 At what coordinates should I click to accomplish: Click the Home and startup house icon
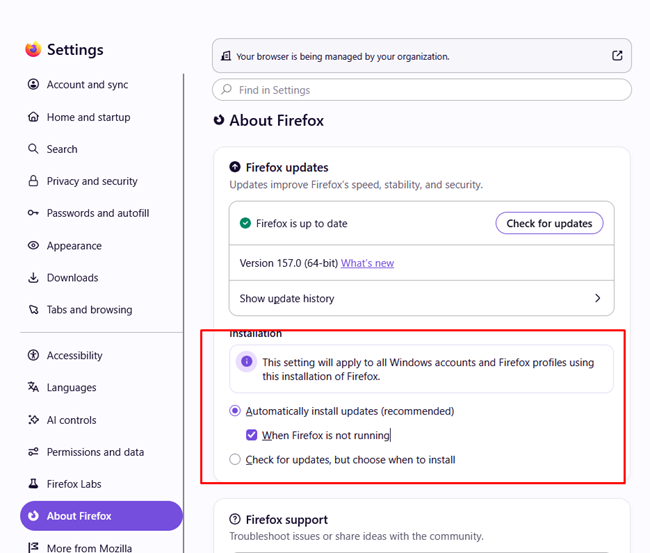point(33,117)
